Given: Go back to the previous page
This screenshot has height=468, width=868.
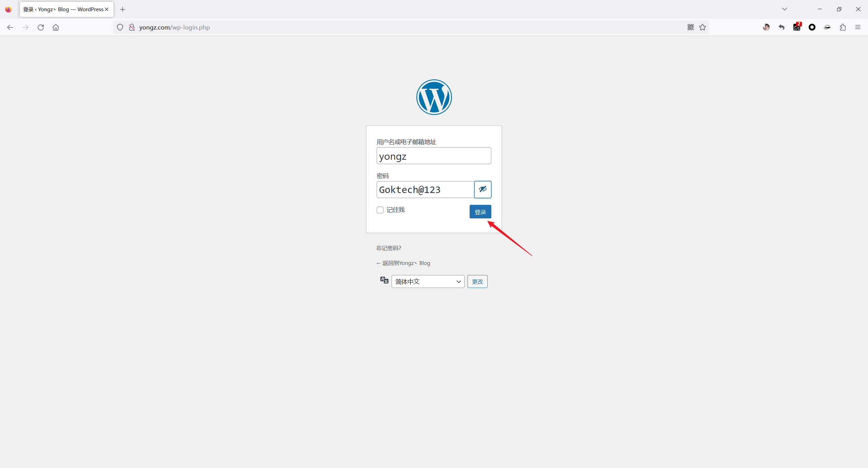Looking at the screenshot, I should click(10, 27).
